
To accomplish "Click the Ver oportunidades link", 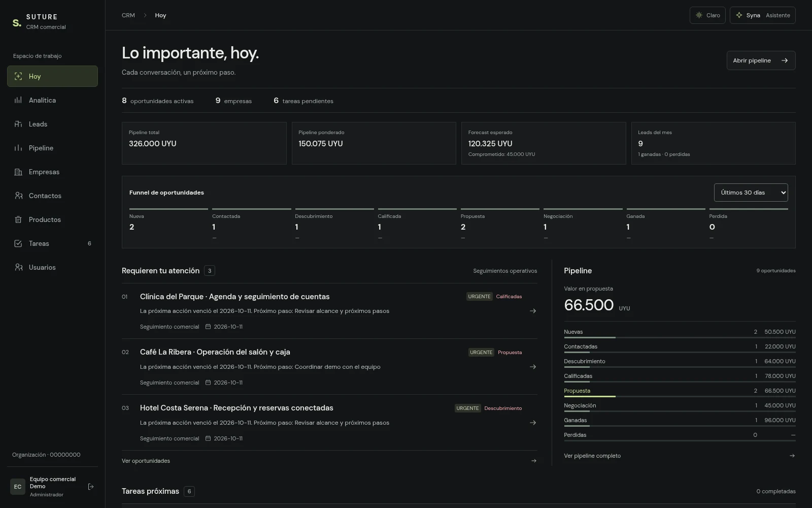I will click(x=329, y=461).
